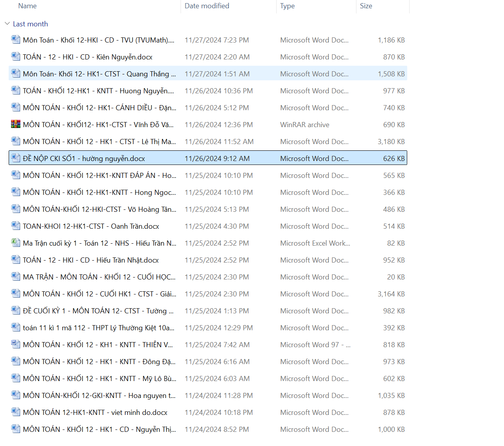Click date 11/26/2024 12:36 PM
The image size is (504, 446).
click(x=219, y=125)
